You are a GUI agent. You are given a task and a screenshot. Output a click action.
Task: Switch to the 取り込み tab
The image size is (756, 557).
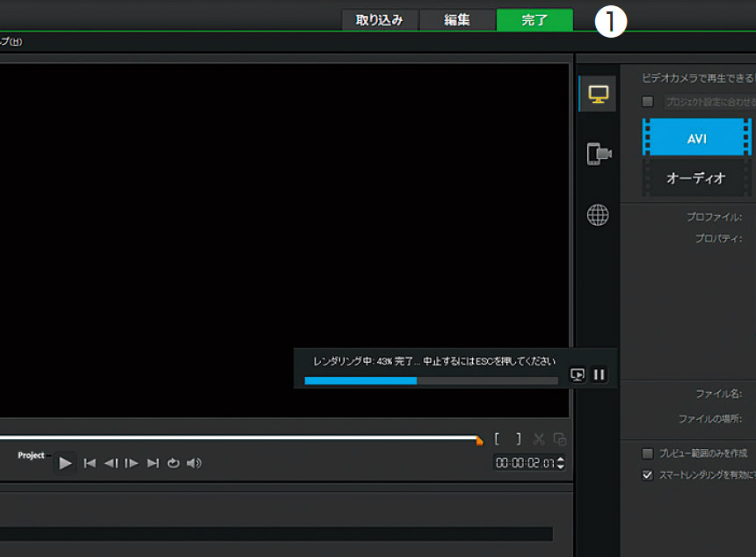[380, 20]
